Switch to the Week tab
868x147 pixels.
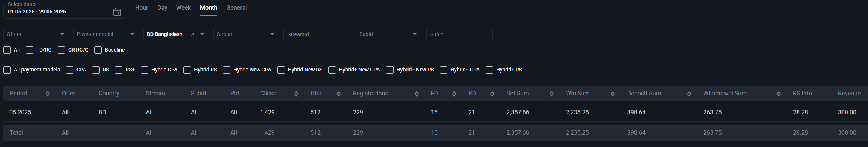183,7
